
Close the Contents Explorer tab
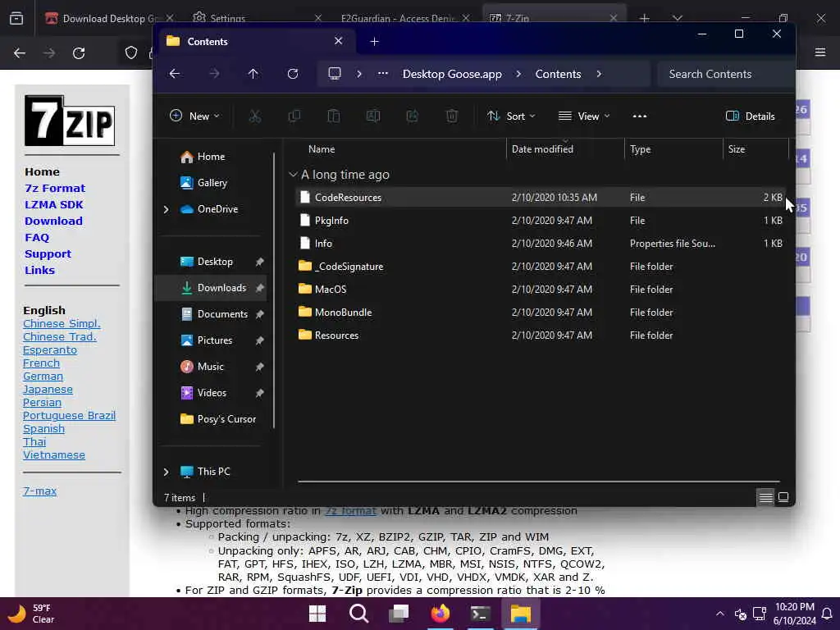pos(339,41)
